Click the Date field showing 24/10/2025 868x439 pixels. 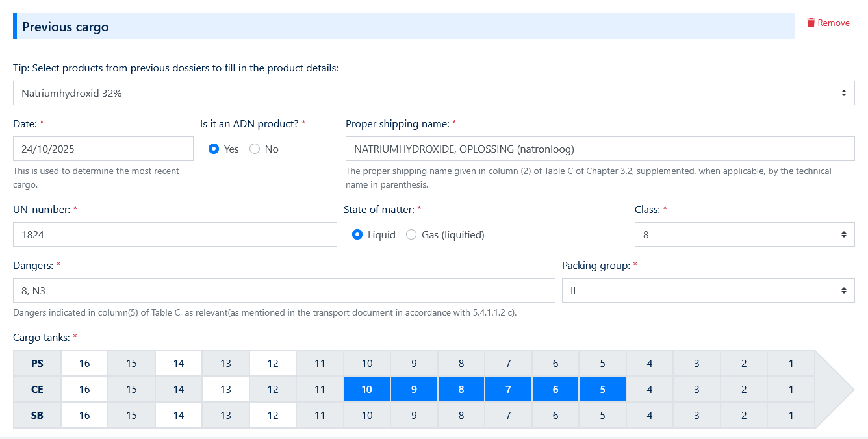(103, 149)
